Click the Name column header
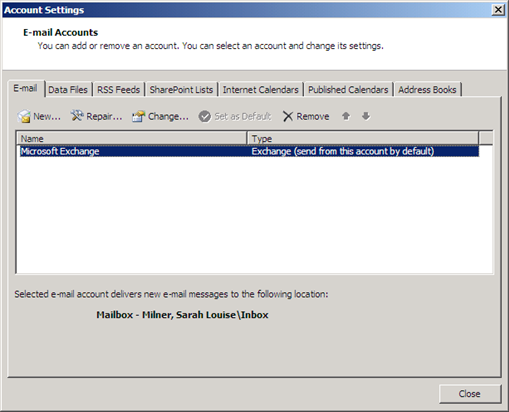The width and height of the screenshot is (509, 412). (132, 138)
